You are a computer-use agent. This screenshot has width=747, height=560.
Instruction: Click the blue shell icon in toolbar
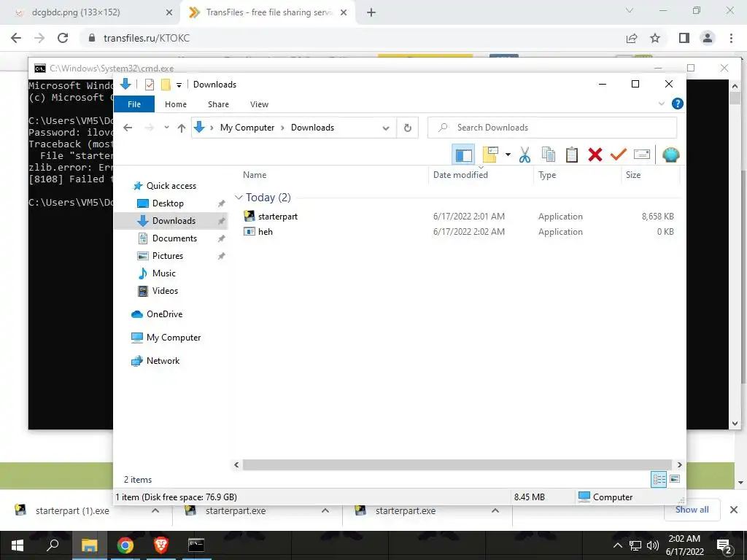[x=671, y=155]
